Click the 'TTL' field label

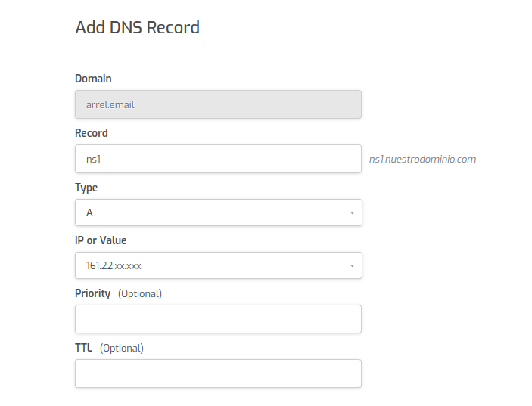[x=84, y=348]
